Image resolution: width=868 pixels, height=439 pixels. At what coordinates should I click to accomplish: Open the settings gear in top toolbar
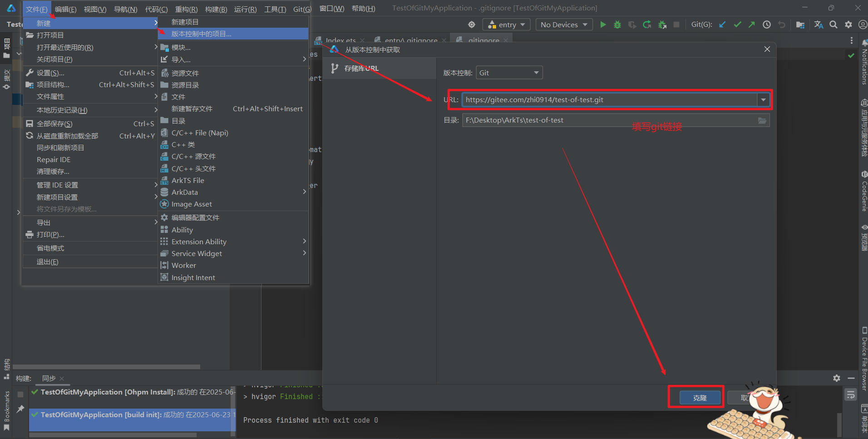pos(848,25)
